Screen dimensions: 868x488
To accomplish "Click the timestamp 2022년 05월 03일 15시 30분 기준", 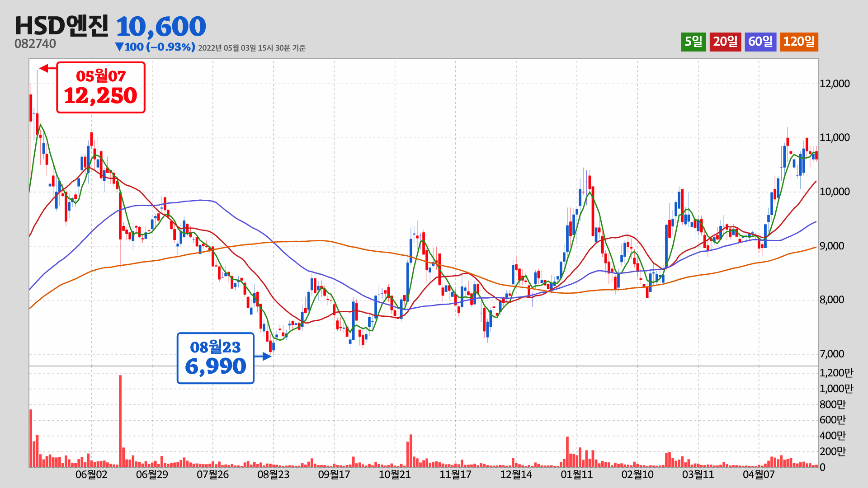I will (x=252, y=48).
